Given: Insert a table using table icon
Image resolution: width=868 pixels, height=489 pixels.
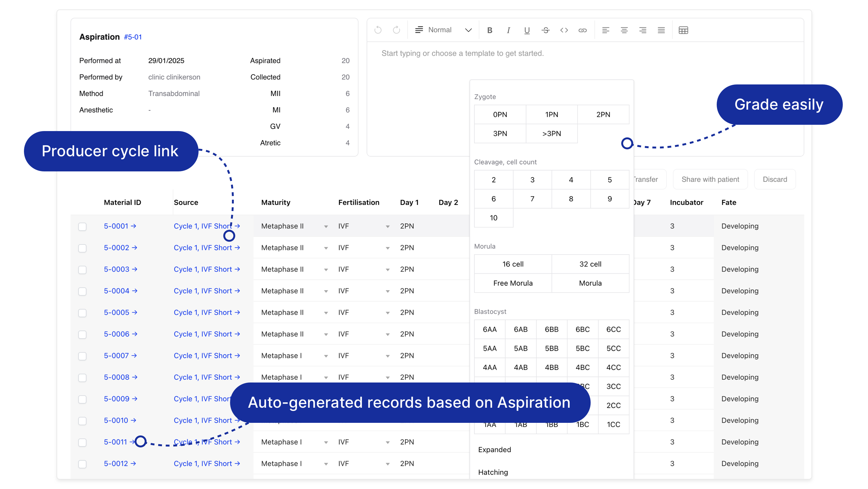Looking at the screenshot, I should tap(683, 30).
